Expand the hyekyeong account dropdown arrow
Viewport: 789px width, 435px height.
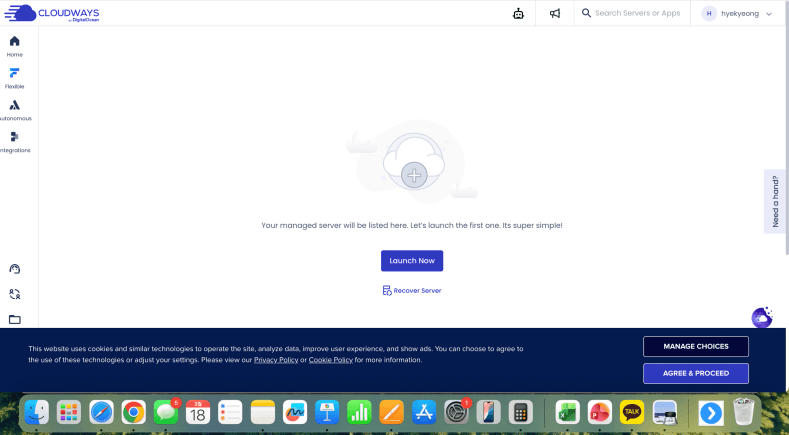(769, 14)
